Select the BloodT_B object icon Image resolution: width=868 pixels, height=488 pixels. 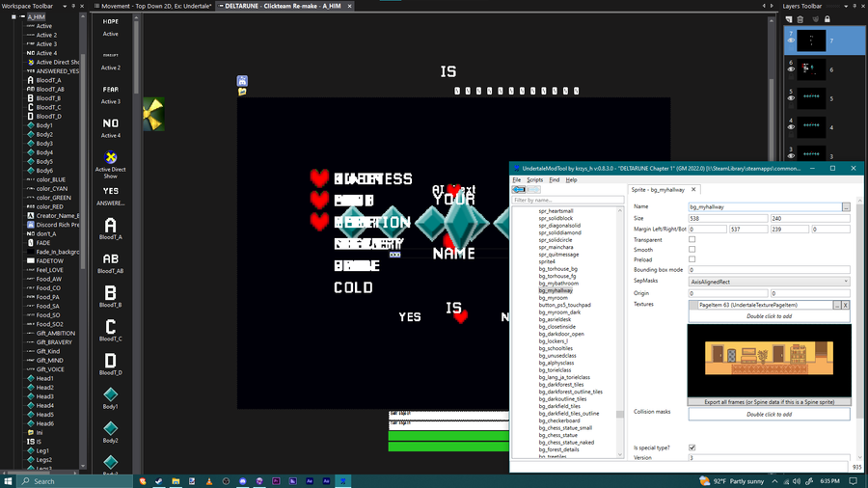point(110,292)
